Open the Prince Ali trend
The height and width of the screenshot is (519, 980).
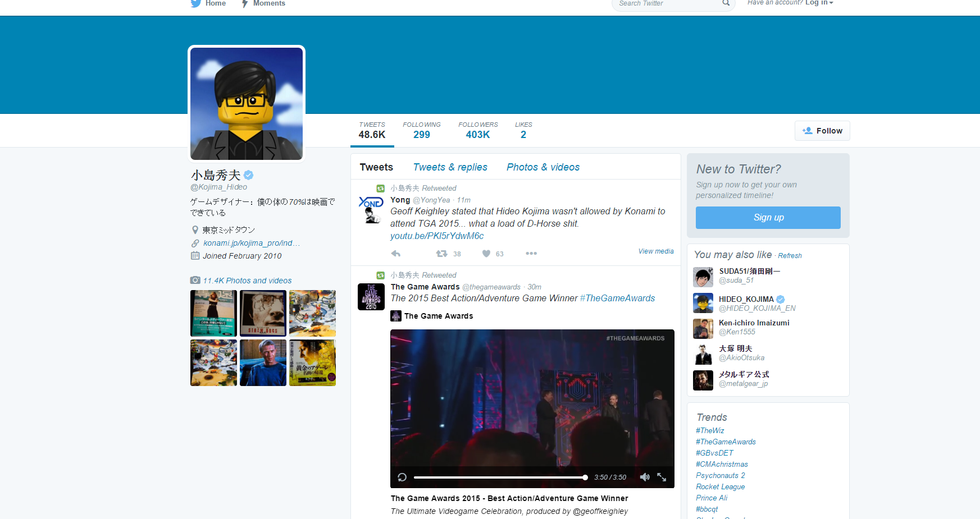click(712, 498)
